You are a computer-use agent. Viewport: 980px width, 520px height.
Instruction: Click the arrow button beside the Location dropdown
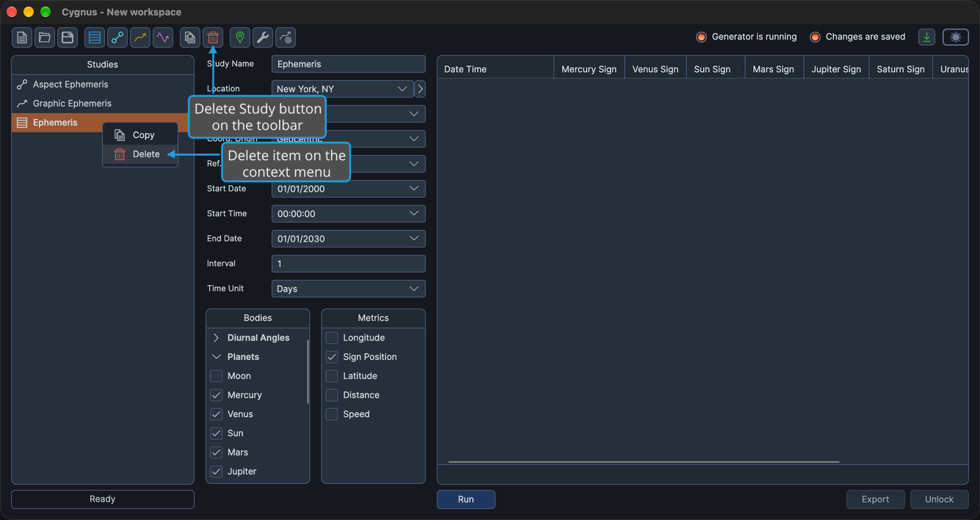[420, 89]
